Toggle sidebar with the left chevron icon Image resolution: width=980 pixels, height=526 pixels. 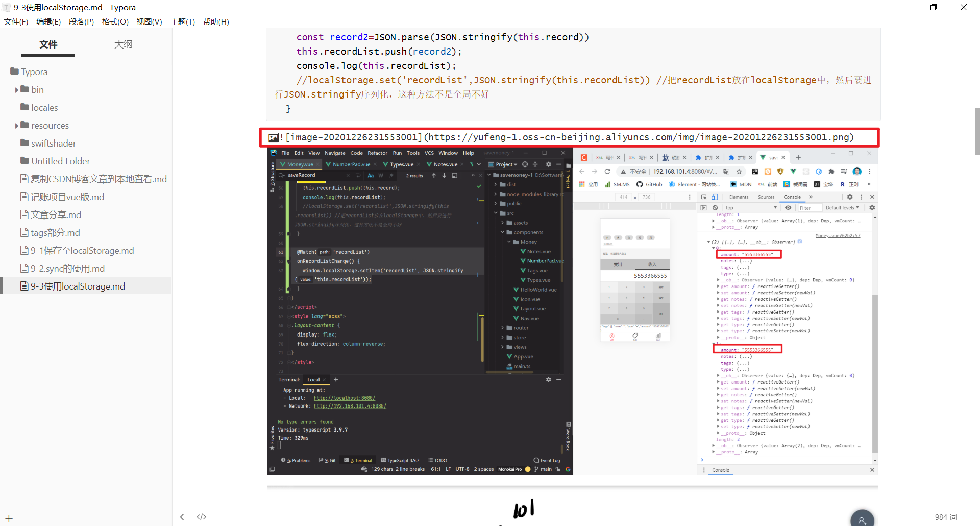point(182,517)
